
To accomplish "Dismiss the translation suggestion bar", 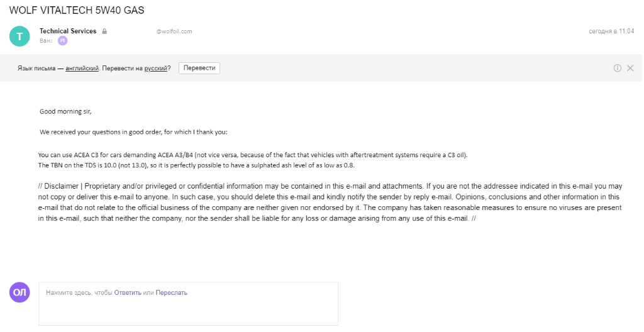I will tap(630, 68).
